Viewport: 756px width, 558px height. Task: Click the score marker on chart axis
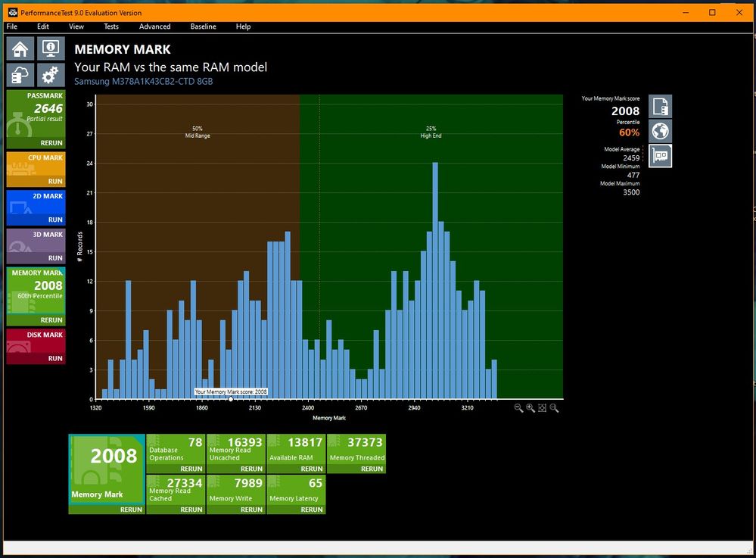point(231,399)
